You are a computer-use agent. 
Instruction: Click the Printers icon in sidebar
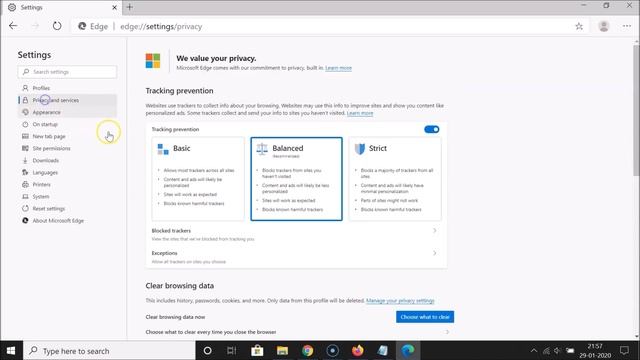tap(25, 184)
